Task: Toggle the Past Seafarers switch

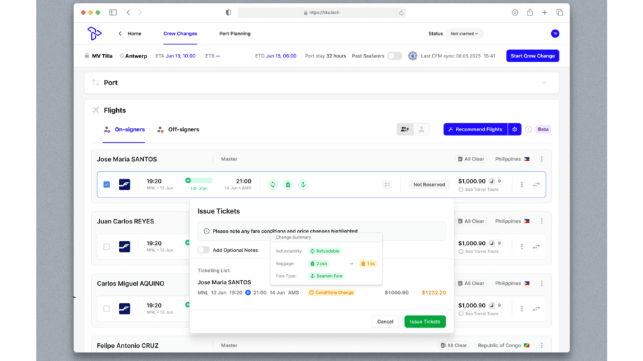Action: click(x=394, y=56)
